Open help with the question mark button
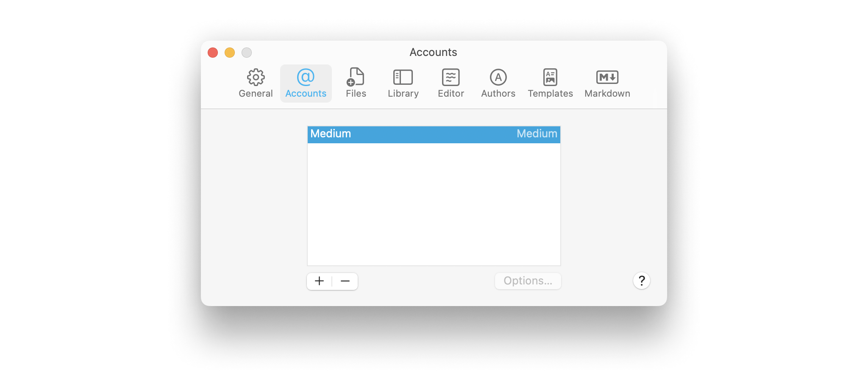Screen dimensions: 868x376 click(641, 281)
